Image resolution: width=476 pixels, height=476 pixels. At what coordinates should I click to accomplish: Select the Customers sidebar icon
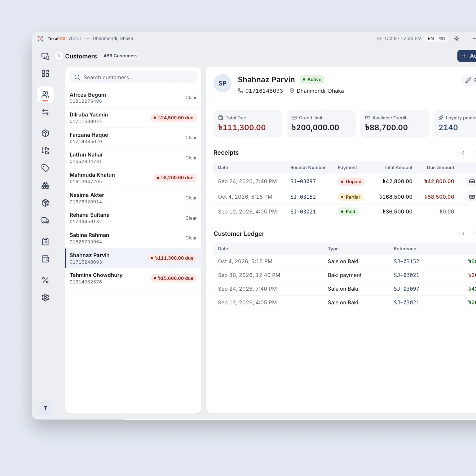click(x=45, y=95)
